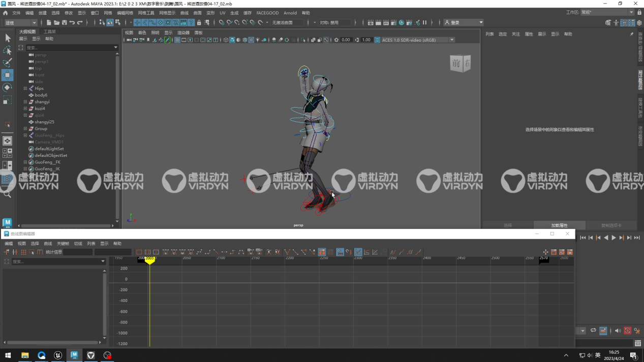Open the 文件 menu
The image size is (644, 362).
coord(16,13)
